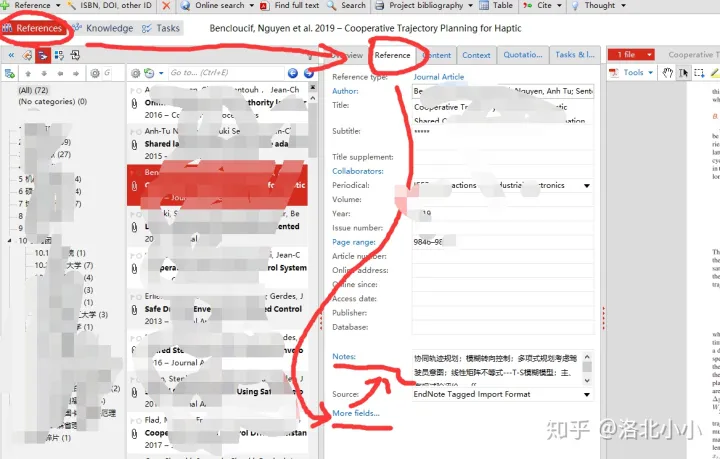Expand the Project bibliography dropdown arrow
This screenshot has width=720, height=459.
[470, 6]
